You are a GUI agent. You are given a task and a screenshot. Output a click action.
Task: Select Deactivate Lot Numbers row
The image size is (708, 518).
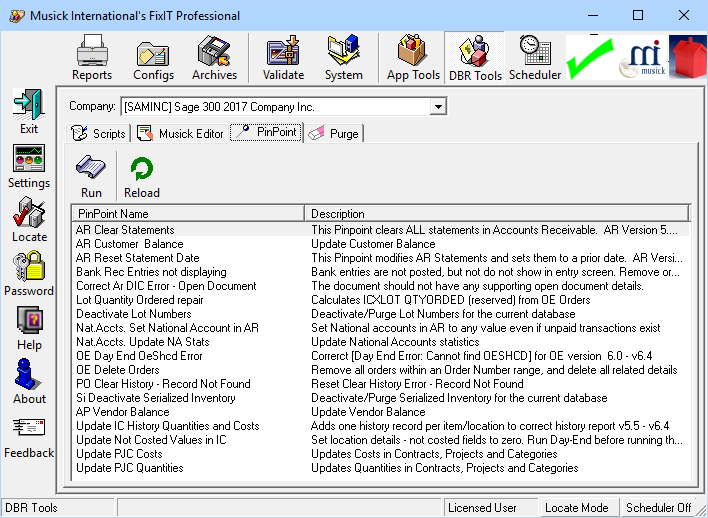381,314
